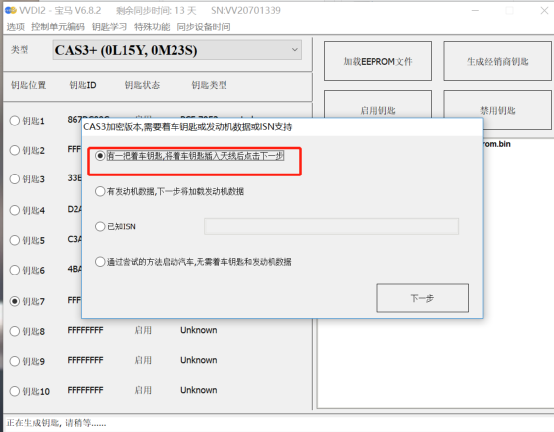Viewport: 554px width, 432px height.
Task: Click the 钥匙状态 column header
Action: coord(142,85)
